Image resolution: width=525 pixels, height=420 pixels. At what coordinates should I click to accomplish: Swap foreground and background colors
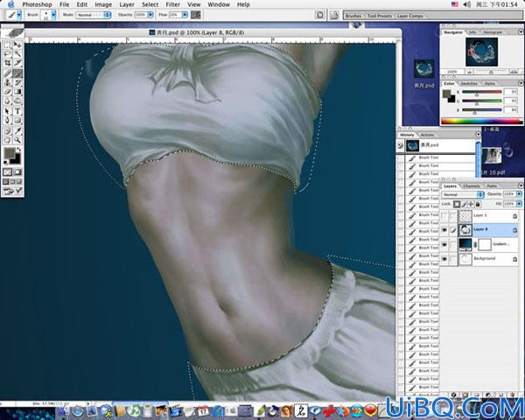coord(18,150)
